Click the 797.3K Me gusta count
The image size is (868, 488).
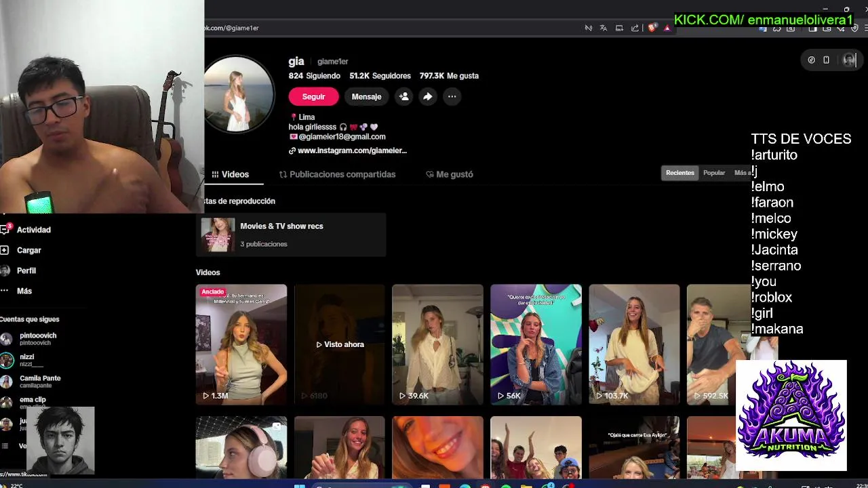point(449,76)
